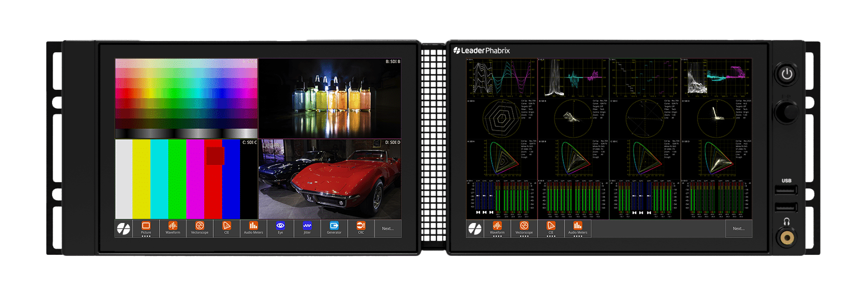
Task: Launch the CIE tool on the left display
Action: [227, 228]
